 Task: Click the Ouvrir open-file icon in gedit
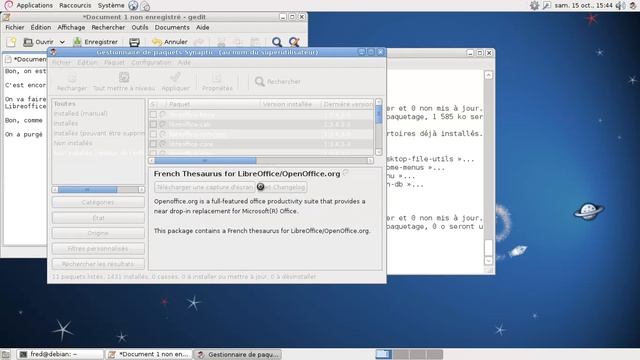point(28,42)
